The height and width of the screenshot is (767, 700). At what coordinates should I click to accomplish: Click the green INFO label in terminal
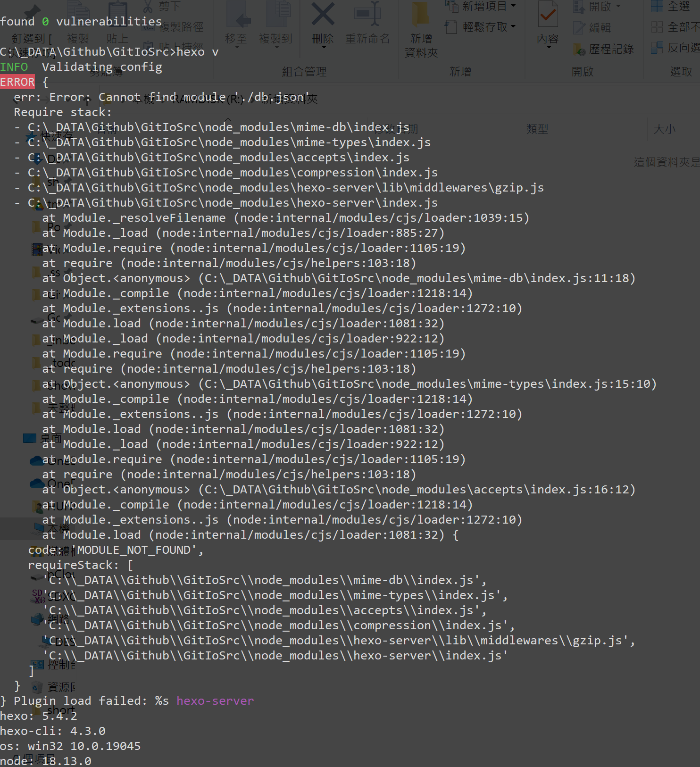(14, 67)
